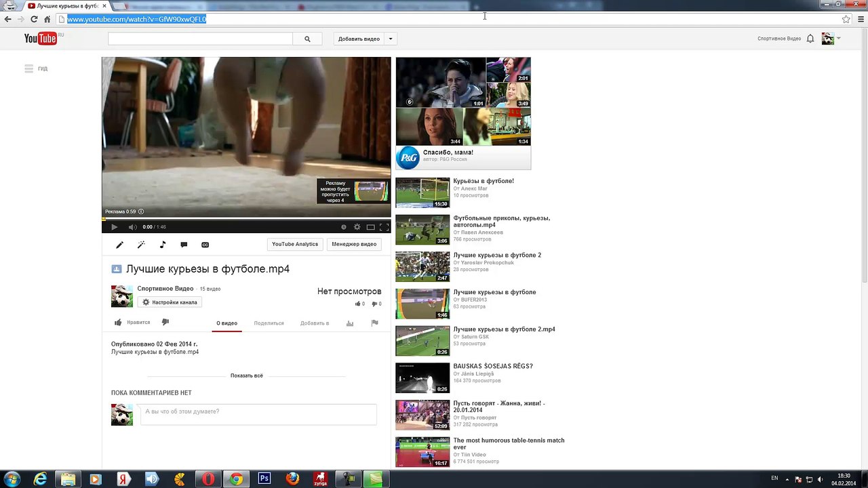Open channel author Saturn GSK
This screenshot has height=488, width=868.
(x=475, y=337)
